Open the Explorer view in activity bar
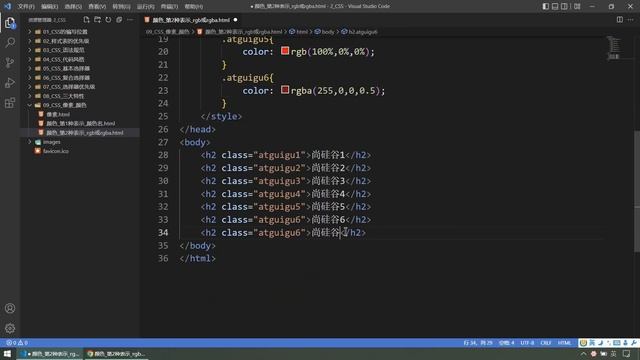The width and height of the screenshot is (640, 360). 10,23
